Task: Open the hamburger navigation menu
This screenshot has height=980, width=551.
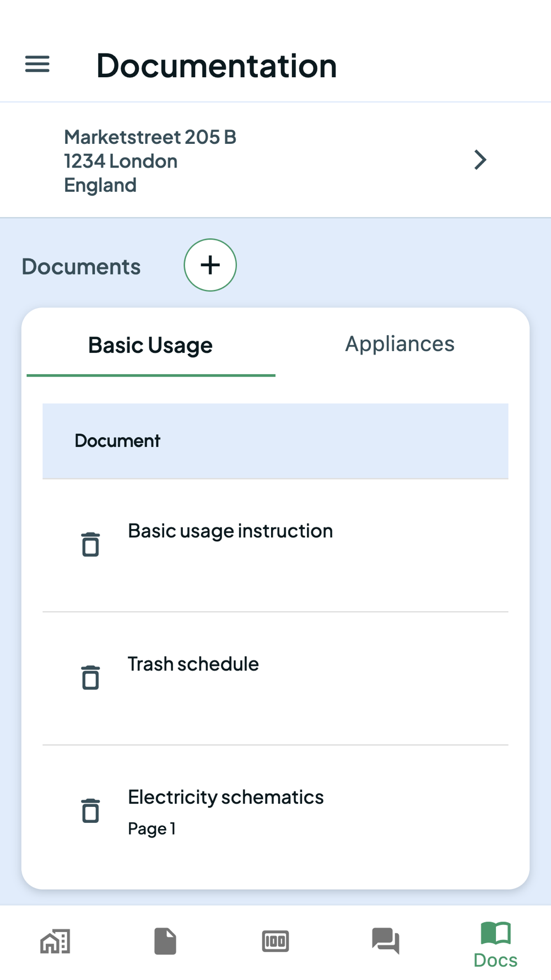Action: [x=37, y=64]
